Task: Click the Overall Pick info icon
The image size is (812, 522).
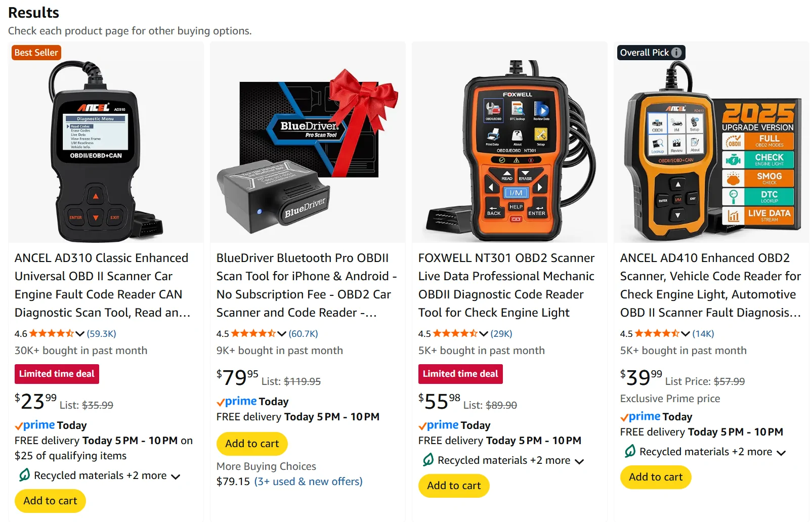Action: [x=676, y=53]
